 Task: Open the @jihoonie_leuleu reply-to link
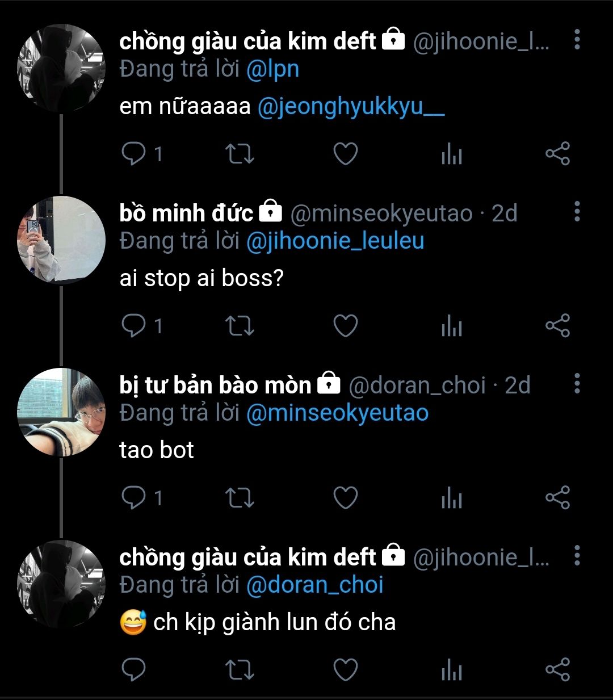(x=335, y=241)
